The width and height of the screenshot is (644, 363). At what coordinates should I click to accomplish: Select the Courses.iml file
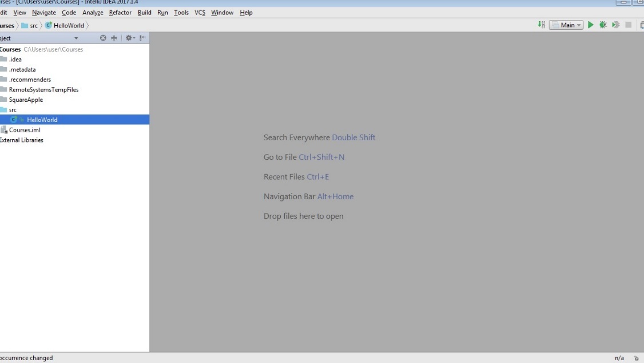[25, 130]
